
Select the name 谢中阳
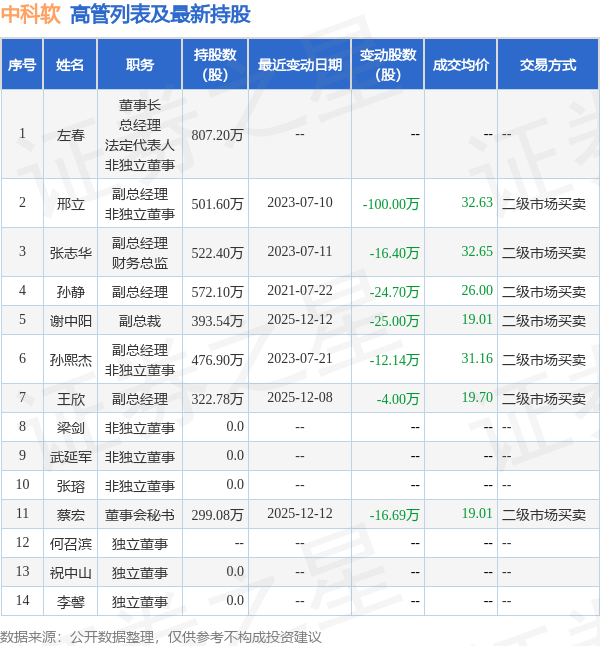[x=70, y=321]
